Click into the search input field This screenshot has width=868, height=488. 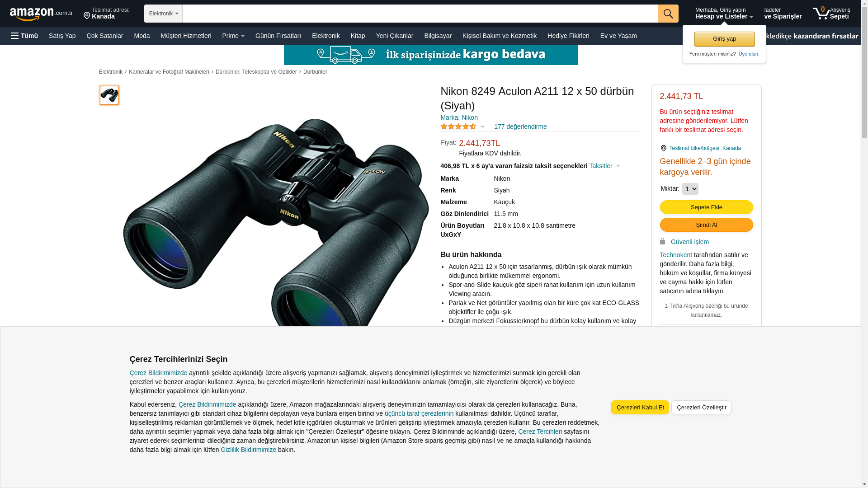(x=420, y=14)
